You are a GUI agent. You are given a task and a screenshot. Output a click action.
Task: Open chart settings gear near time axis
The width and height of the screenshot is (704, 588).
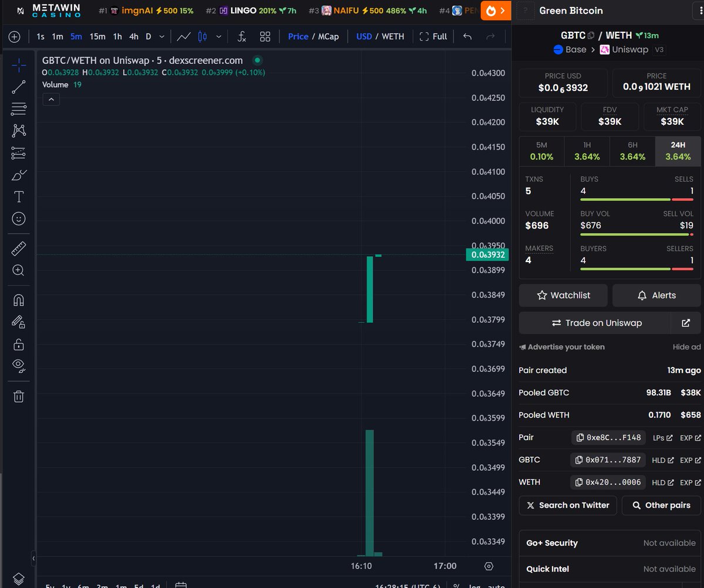click(489, 566)
